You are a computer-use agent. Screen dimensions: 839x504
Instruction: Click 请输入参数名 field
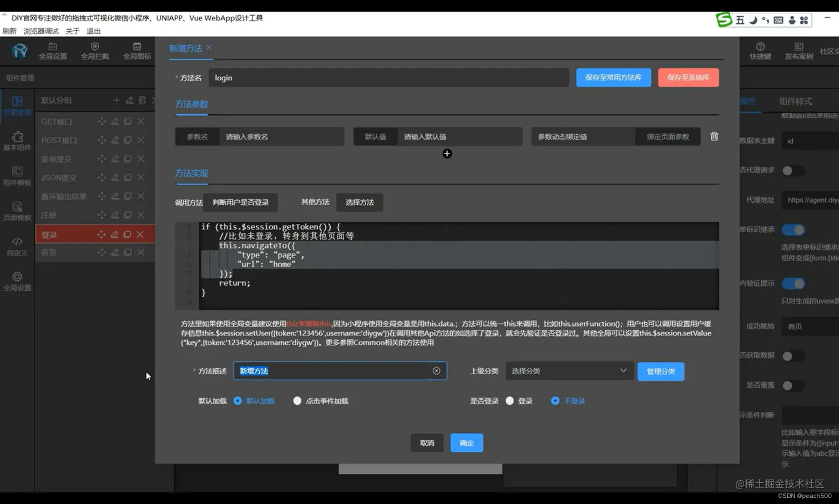(x=281, y=136)
